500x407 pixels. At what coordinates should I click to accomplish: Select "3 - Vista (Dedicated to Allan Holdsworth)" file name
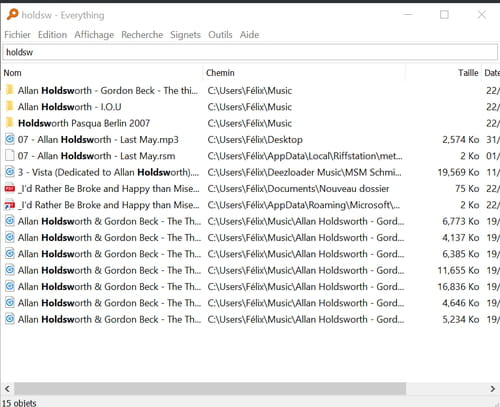108,172
